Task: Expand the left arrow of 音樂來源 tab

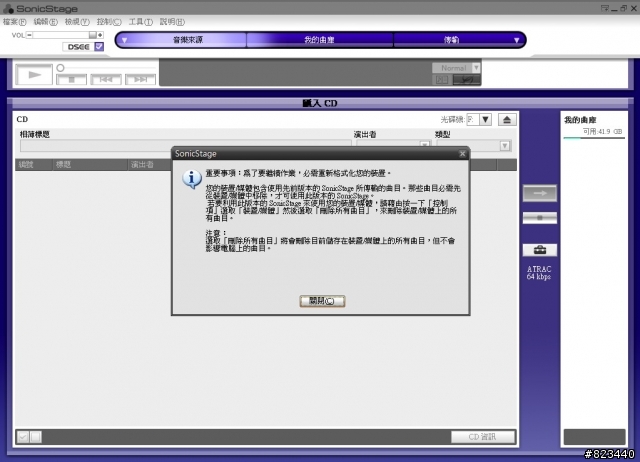Action: 124,40
